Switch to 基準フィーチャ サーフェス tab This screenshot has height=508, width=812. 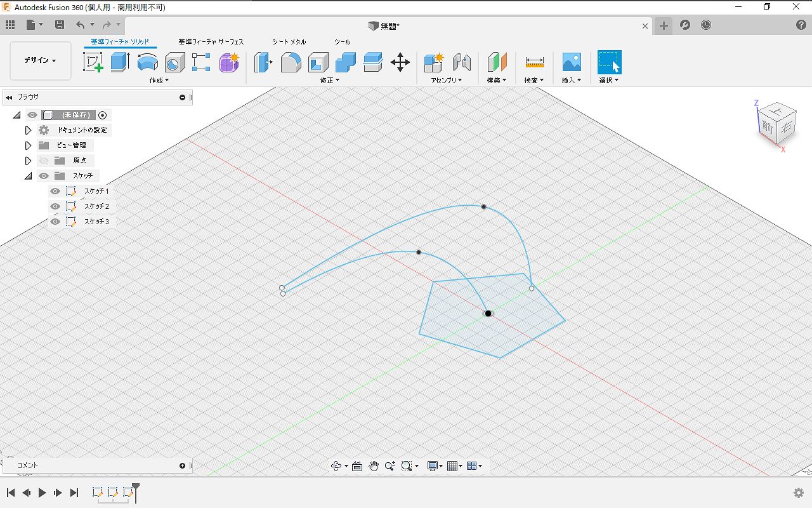(x=211, y=42)
